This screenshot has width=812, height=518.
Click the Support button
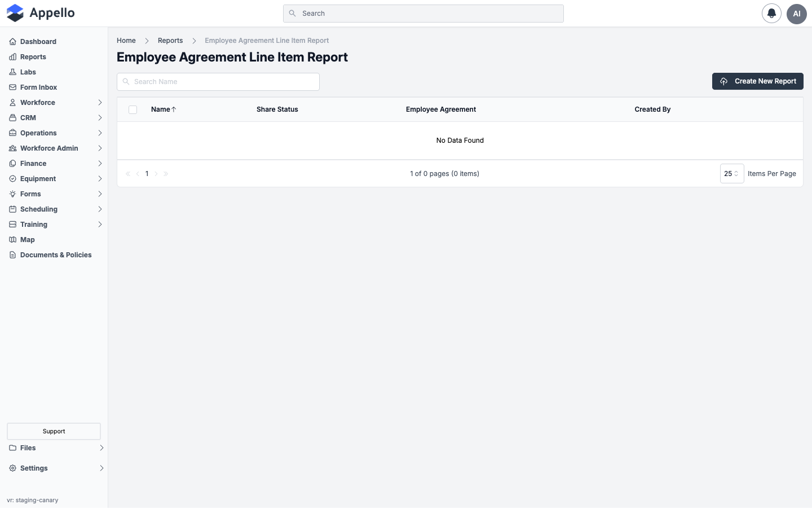click(54, 431)
